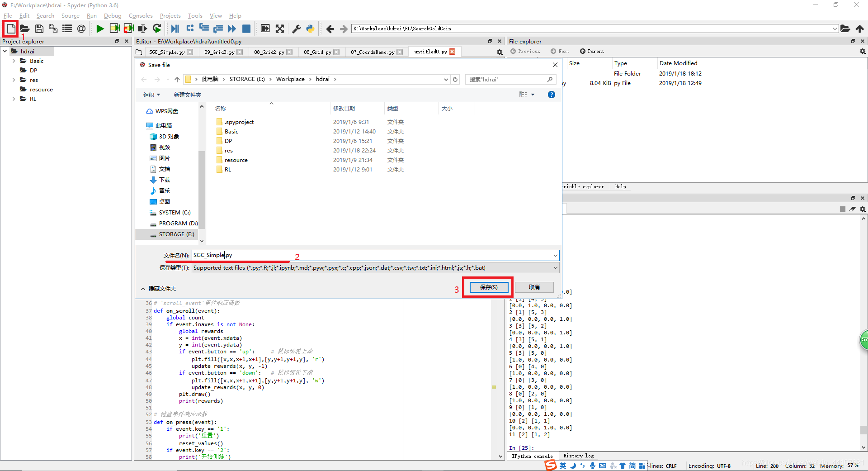This screenshot has width=868, height=471.
Task: Click the 保存(S) save button
Action: pos(489,287)
